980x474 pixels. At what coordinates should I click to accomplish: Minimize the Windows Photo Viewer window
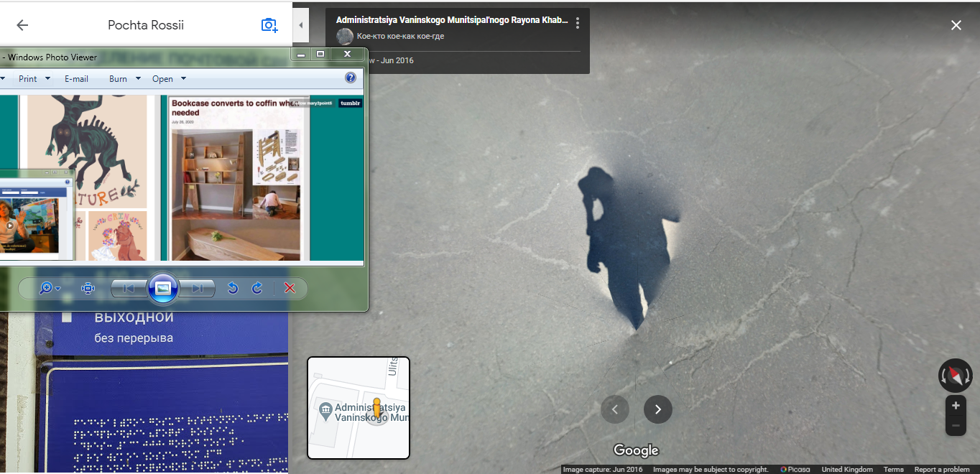[x=301, y=54]
